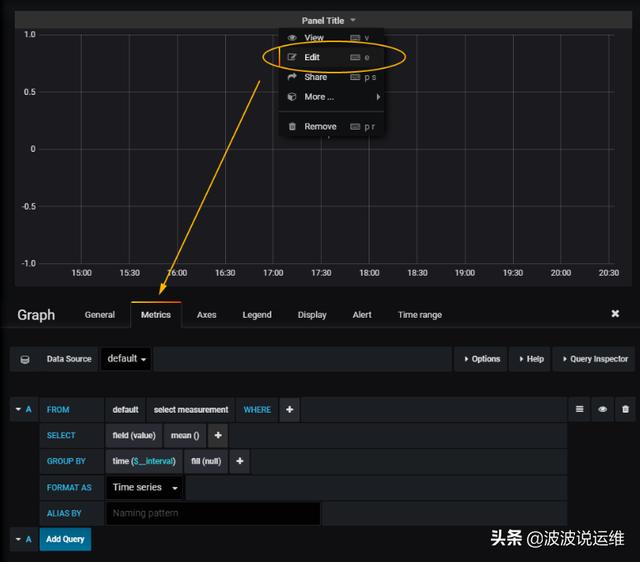Close the panel editor with X icon
The image size is (640, 562).
pyautogui.click(x=615, y=313)
